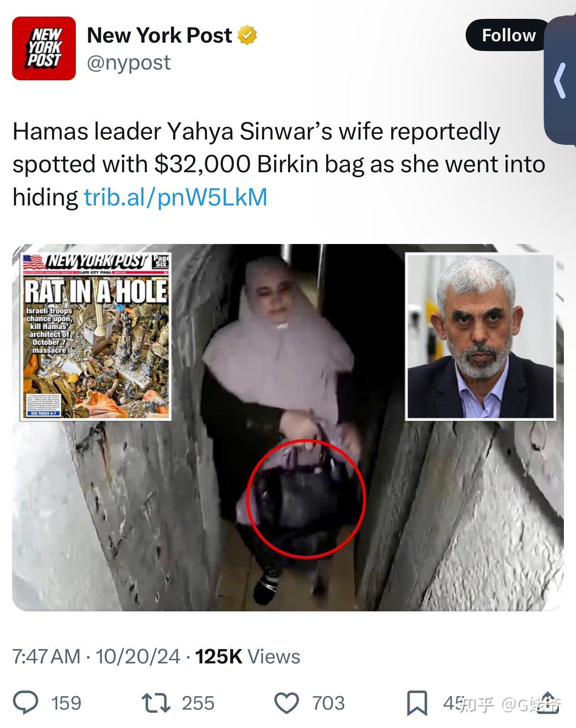Open the trib.al/pnW5LkM link

[x=175, y=197]
